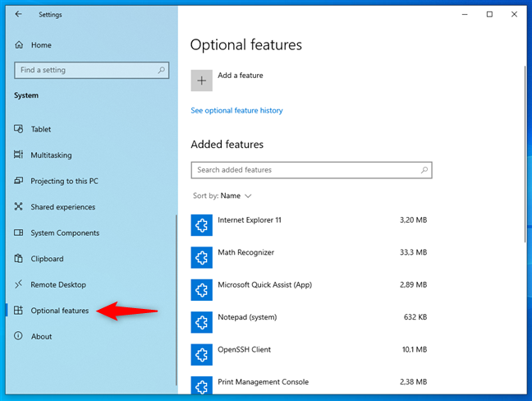Minimize the Settings window
The image size is (532, 401).
pyautogui.click(x=465, y=14)
